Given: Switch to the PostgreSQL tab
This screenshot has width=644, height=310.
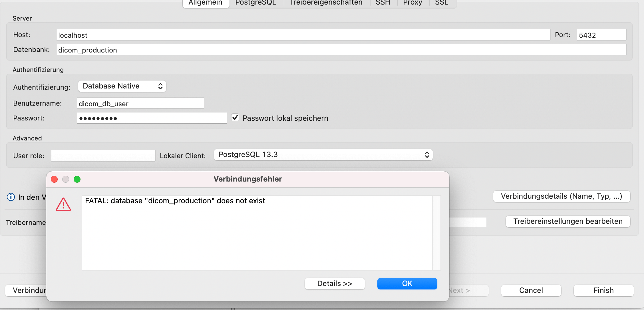Looking at the screenshot, I should [x=255, y=3].
